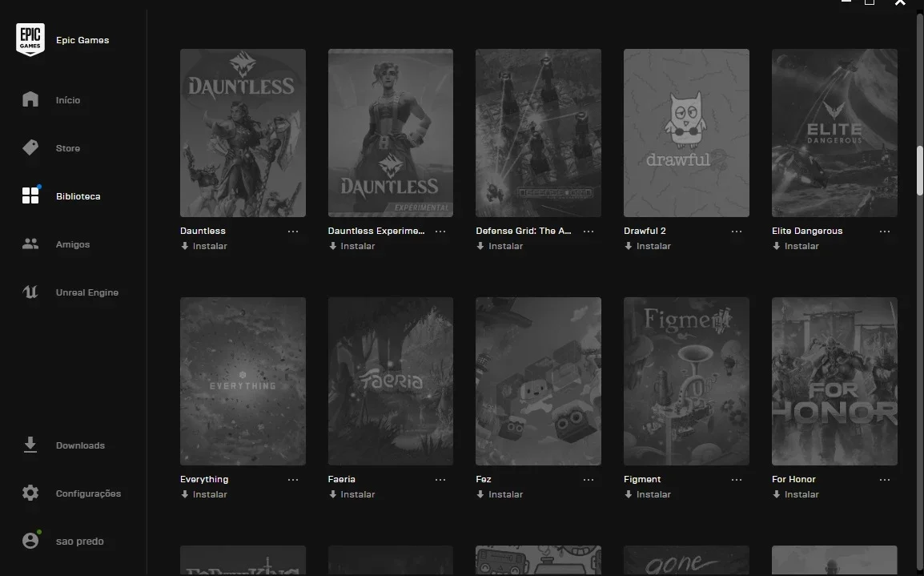This screenshot has height=576, width=924.
Task: Click Instalar under Fez
Action: 500,494
